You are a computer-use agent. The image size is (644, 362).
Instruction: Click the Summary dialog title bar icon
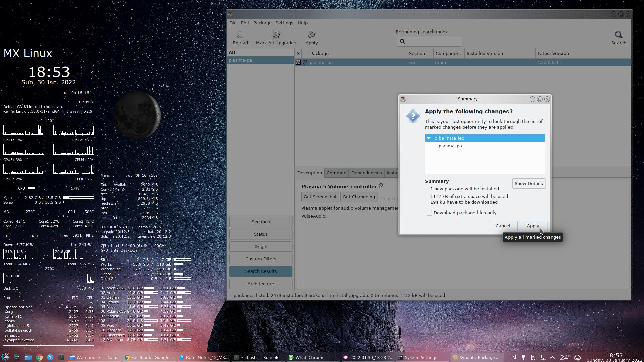(403, 99)
